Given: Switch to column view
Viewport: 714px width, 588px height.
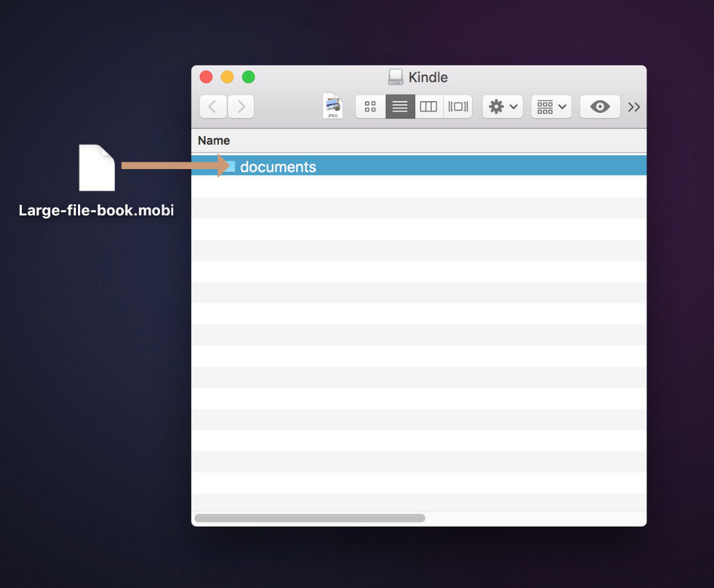Looking at the screenshot, I should coord(428,106).
